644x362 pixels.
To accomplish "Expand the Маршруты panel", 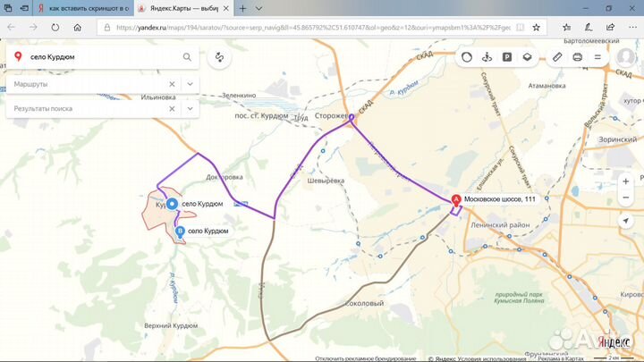I will coord(190,83).
